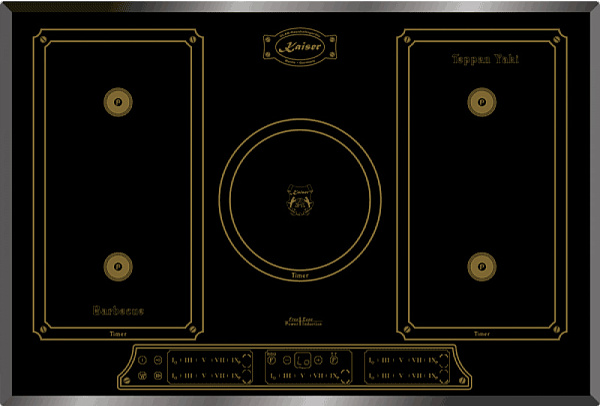
Task: Touch the timer display in control panel
Action: pyautogui.click(x=302, y=360)
